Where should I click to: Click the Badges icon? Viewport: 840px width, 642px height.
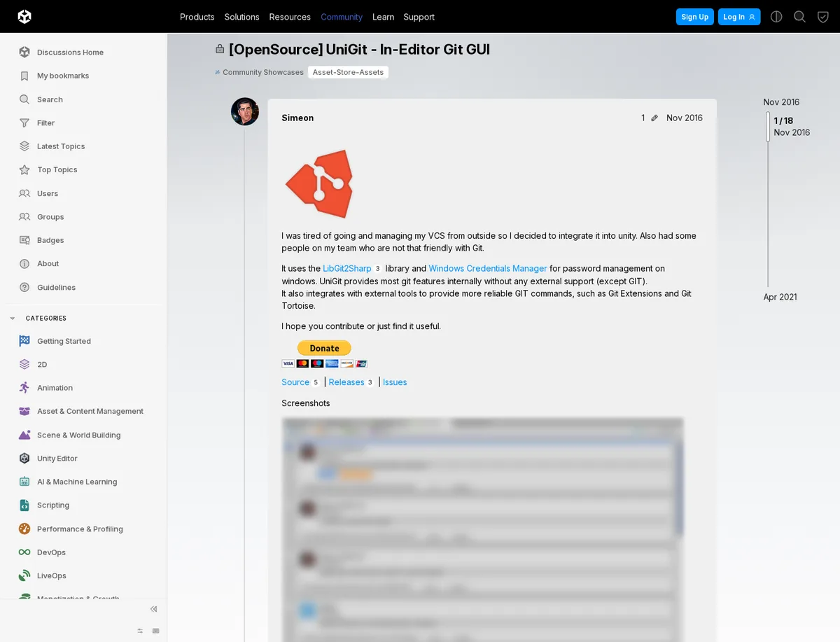[x=24, y=240]
